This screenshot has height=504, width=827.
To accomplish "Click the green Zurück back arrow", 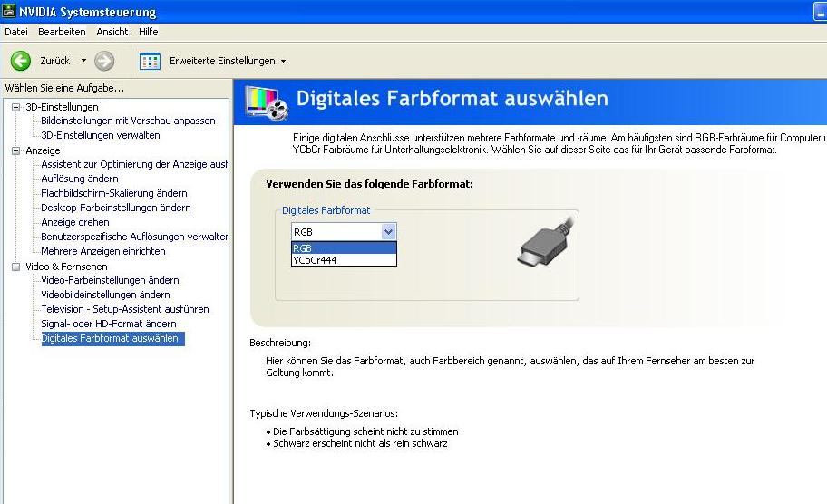I will tap(21, 61).
